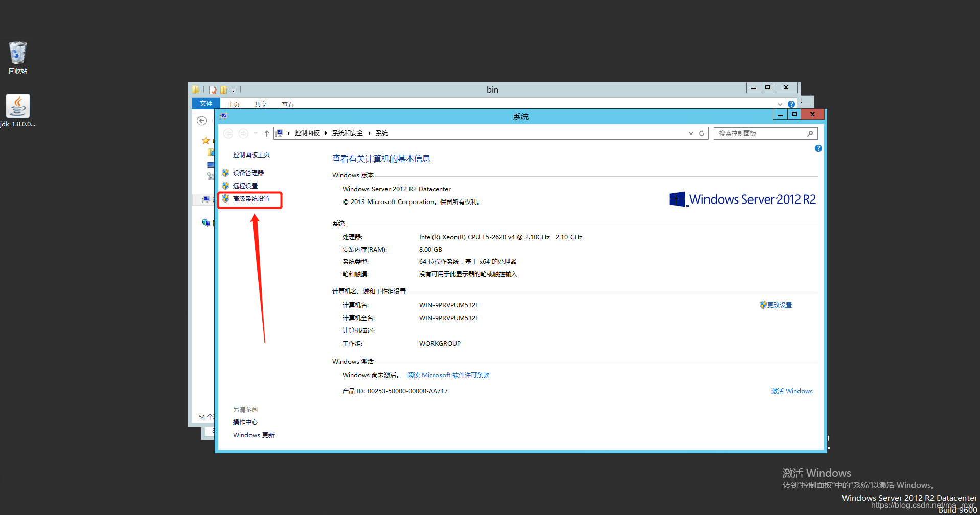Expand the ribbon chevron in bin window
Screen dimensions: 980x515
(780, 104)
